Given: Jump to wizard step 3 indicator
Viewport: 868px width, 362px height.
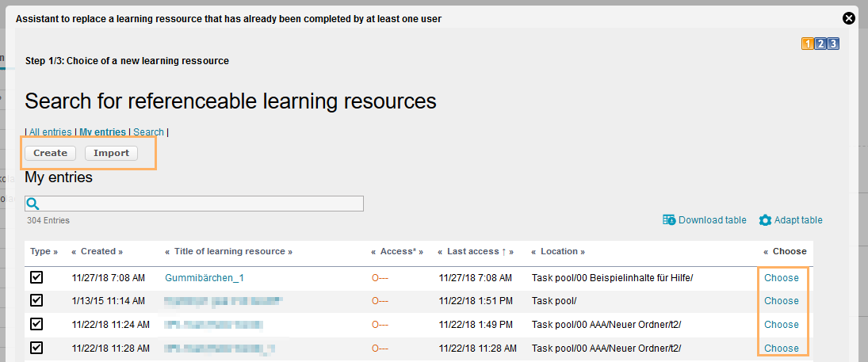Looking at the screenshot, I should coord(833,44).
